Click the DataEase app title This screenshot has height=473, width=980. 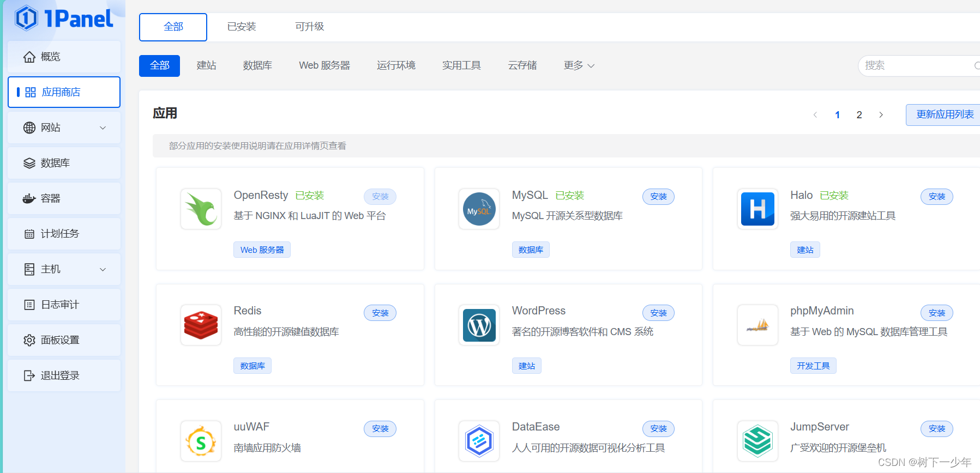click(536, 427)
